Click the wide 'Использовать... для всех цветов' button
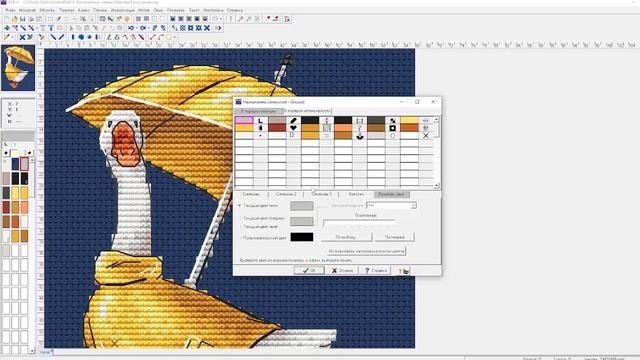Screen dimensions: 640x360 (366, 251)
